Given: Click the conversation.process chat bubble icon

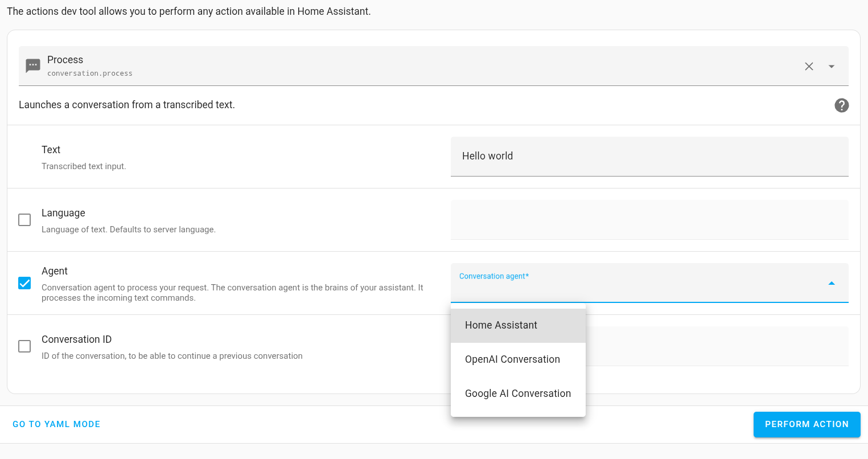Looking at the screenshot, I should click(x=33, y=66).
